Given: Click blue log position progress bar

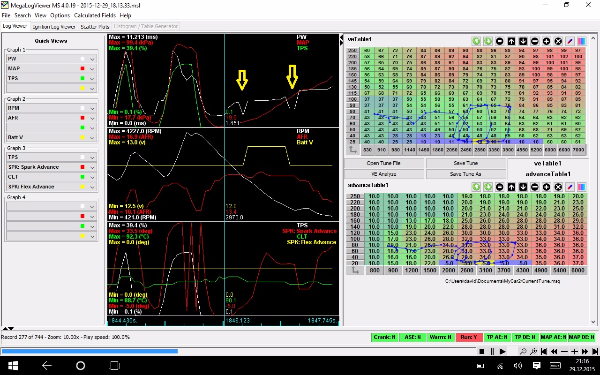Looking at the screenshot, I should (90, 351).
